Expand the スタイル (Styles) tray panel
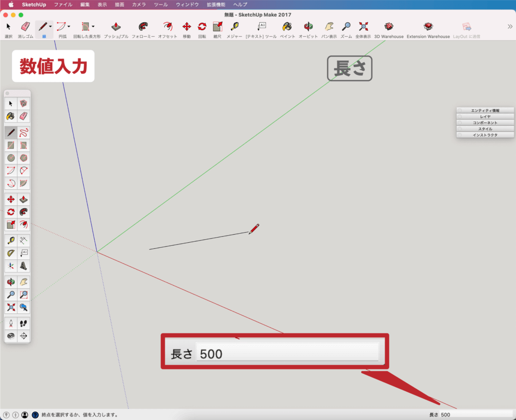 pos(485,129)
